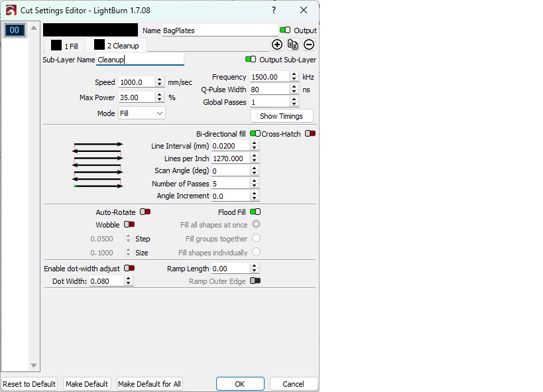543x392 pixels.
Task: Adjust Ramp Length stepper
Action: [254, 268]
